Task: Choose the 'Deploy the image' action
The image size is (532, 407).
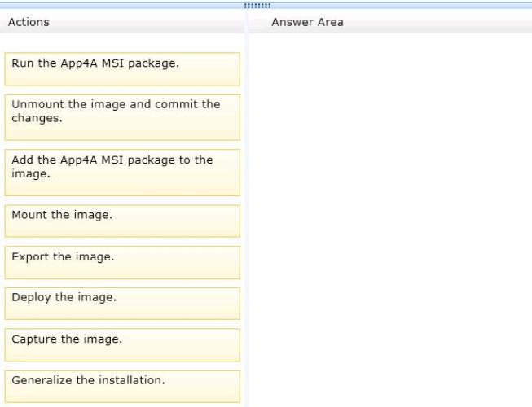Action: click(x=122, y=304)
